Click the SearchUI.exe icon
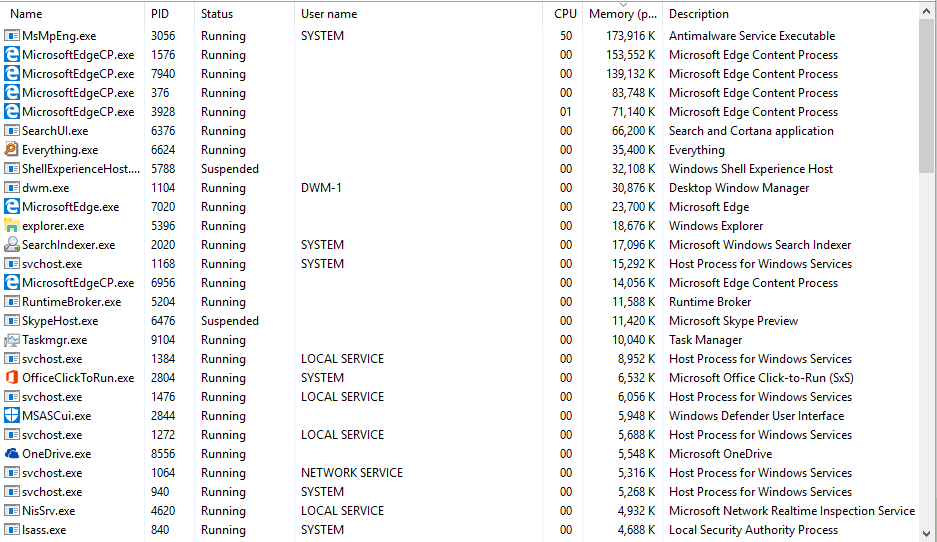 (x=11, y=131)
